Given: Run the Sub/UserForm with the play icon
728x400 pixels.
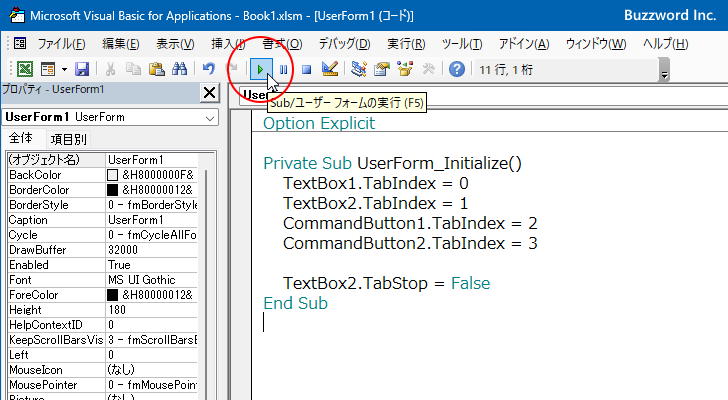Looking at the screenshot, I should pyautogui.click(x=261, y=69).
